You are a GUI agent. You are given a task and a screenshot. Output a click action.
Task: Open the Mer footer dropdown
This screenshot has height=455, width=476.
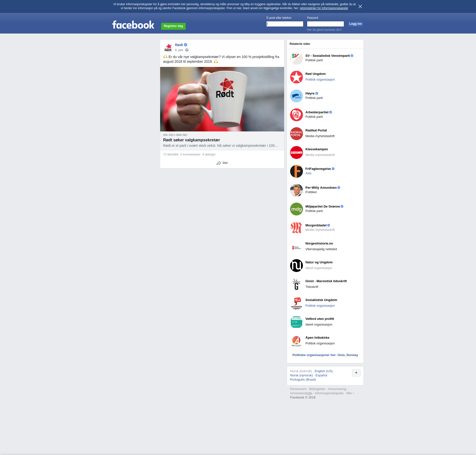(350, 393)
